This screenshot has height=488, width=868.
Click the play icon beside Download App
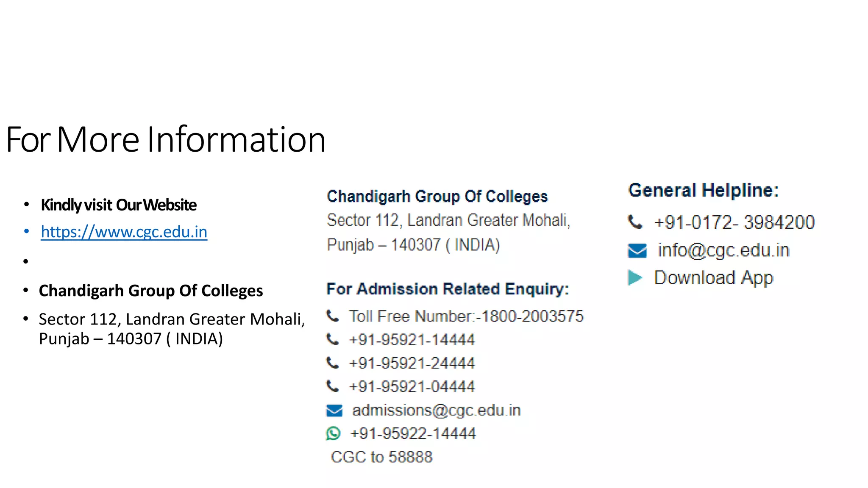click(635, 278)
